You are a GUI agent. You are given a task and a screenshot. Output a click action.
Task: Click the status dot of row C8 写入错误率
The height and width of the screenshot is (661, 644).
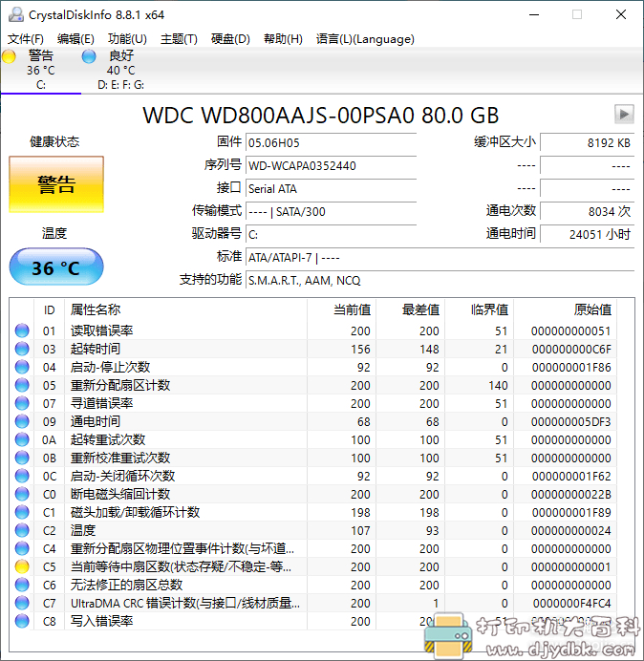22,621
